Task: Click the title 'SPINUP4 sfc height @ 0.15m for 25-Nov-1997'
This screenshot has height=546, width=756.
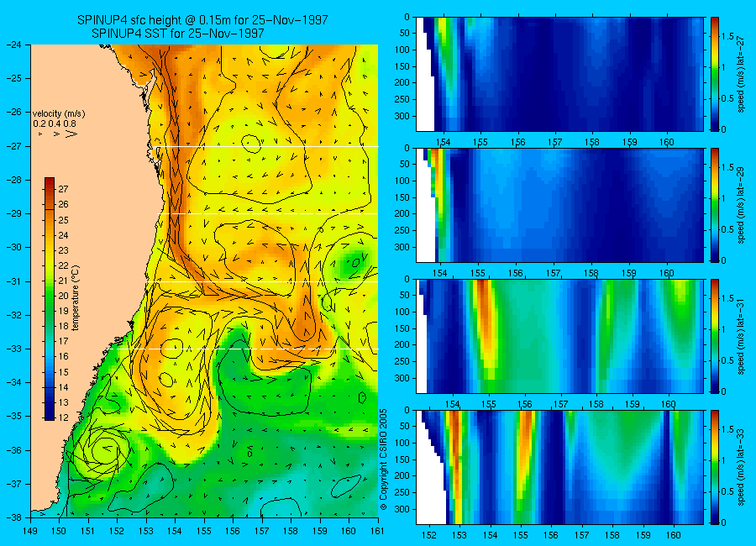Action: (x=202, y=20)
